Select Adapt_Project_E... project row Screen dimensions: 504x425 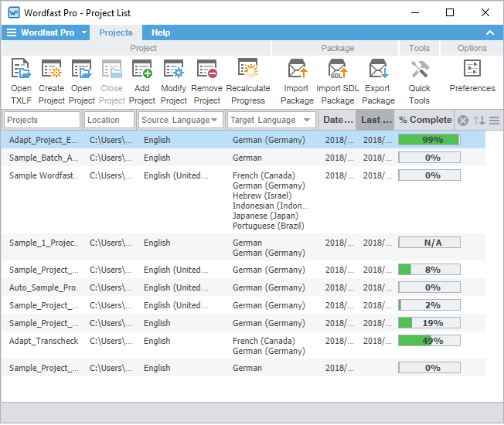tap(243, 140)
